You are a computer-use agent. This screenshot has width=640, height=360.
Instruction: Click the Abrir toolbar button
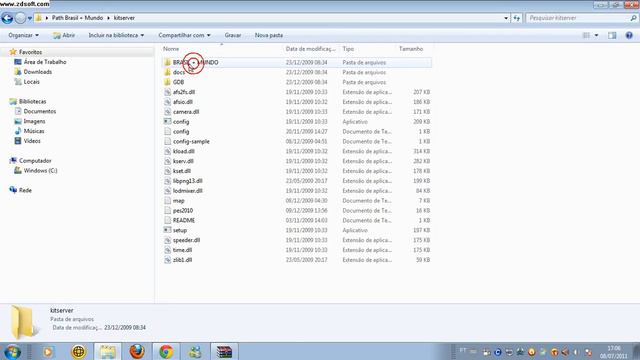click(x=64, y=35)
